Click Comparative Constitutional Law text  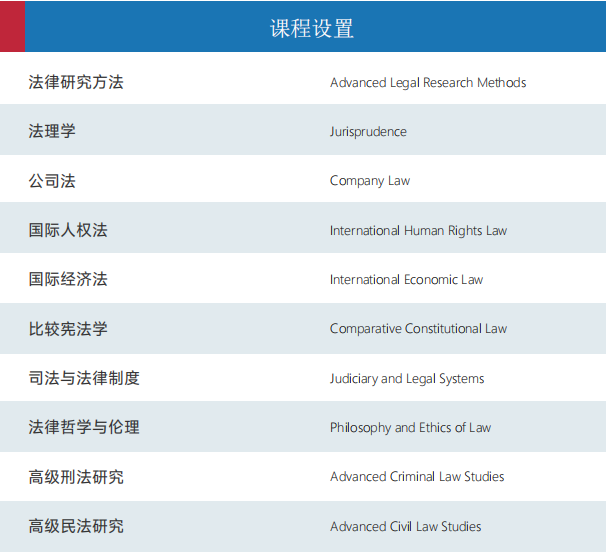click(x=418, y=329)
